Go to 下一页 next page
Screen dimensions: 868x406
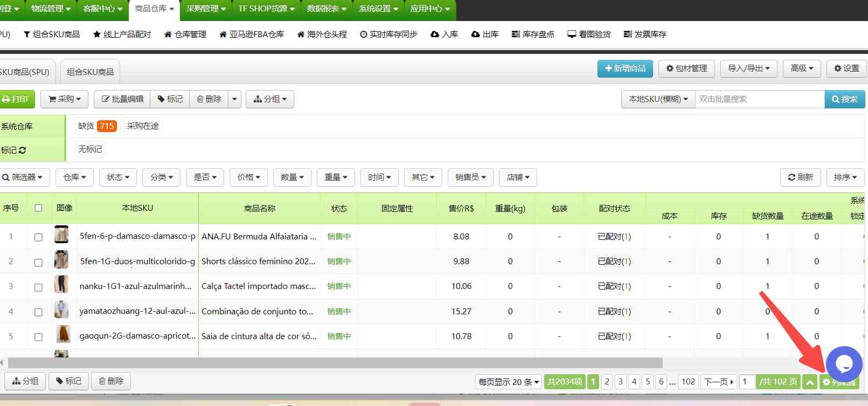pyautogui.click(x=718, y=382)
